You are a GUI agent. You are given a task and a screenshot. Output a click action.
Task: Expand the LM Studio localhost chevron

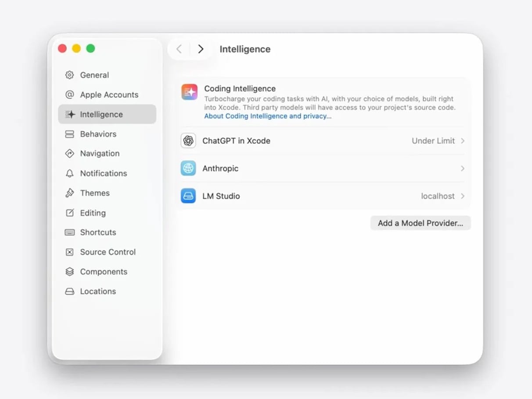[x=463, y=196]
